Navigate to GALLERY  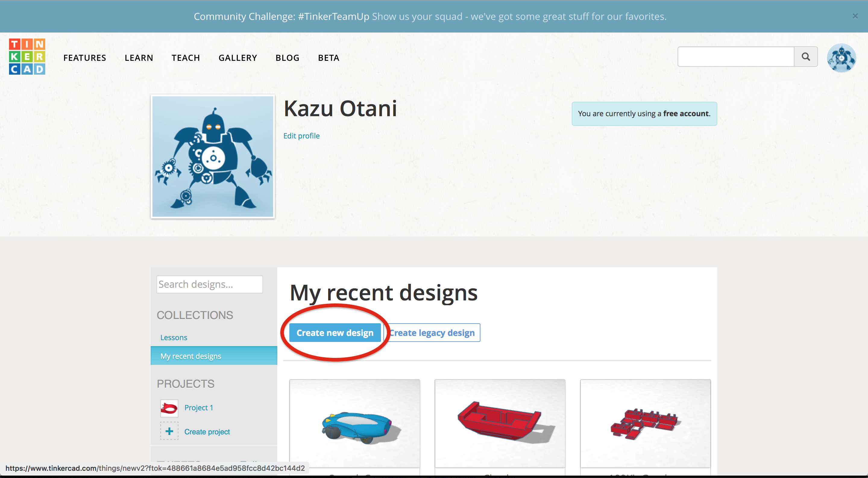(237, 58)
